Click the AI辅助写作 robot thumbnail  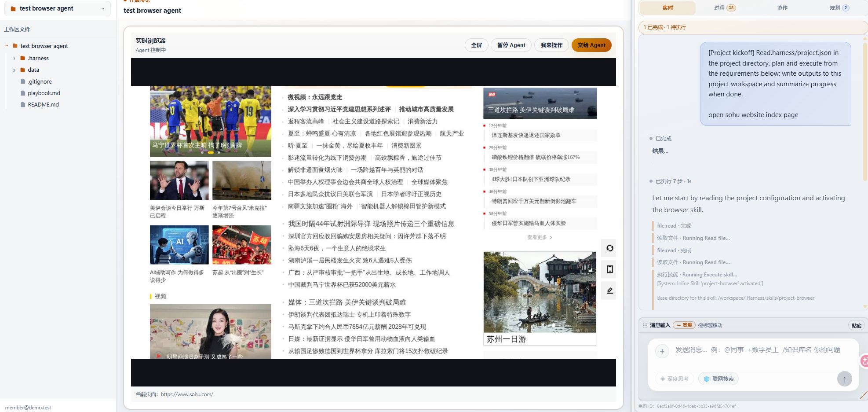point(179,245)
